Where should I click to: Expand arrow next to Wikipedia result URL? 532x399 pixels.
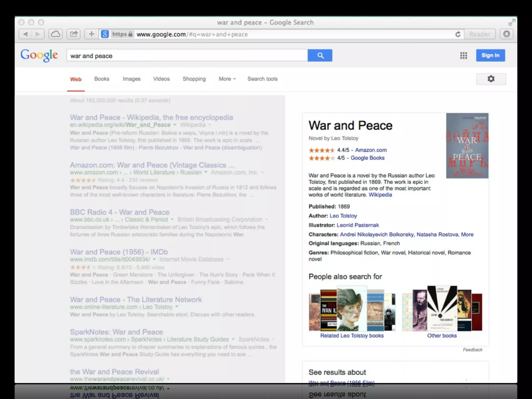[175, 125]
